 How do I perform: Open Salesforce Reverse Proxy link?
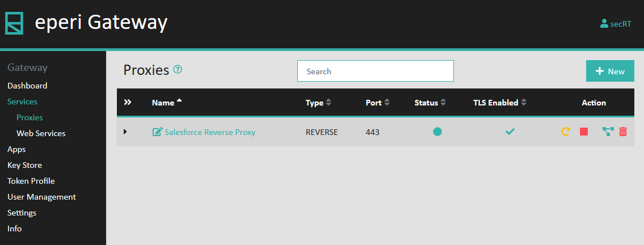[x=210, y=132]
